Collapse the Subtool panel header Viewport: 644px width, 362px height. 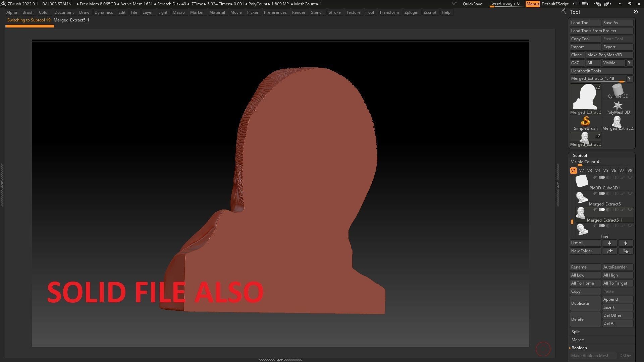coord(580,156)
